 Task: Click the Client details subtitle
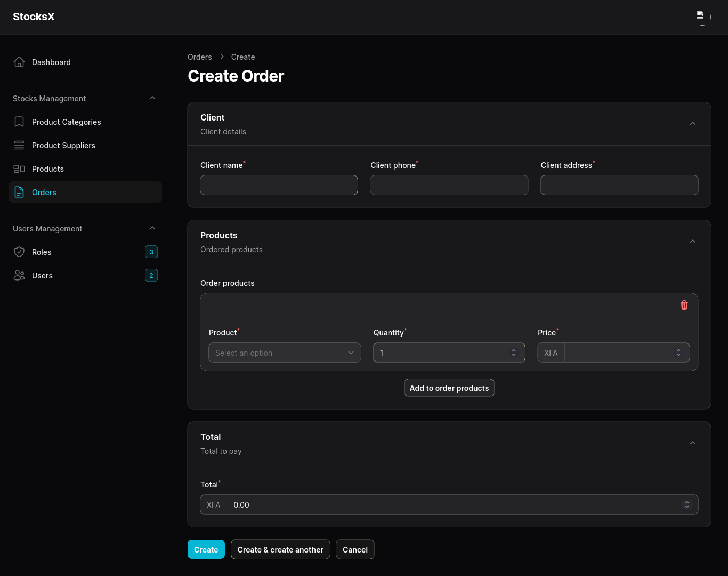223,132
